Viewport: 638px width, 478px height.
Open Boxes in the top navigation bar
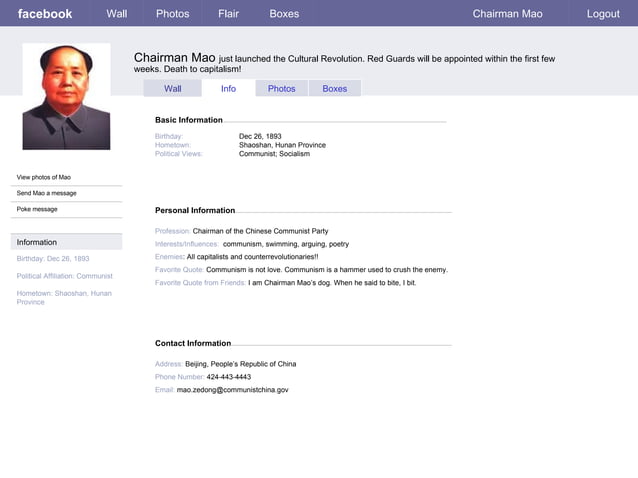284,14
